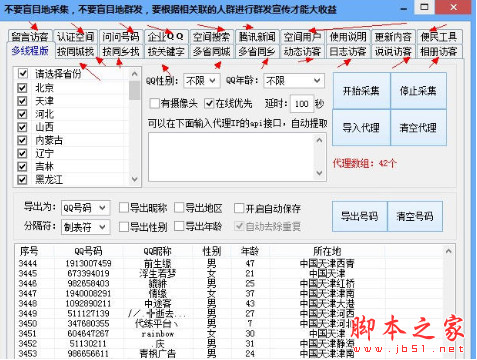Switch to the 动态访客 tab
The width and height of the screenshot is (477, 360).
(302, 52)
